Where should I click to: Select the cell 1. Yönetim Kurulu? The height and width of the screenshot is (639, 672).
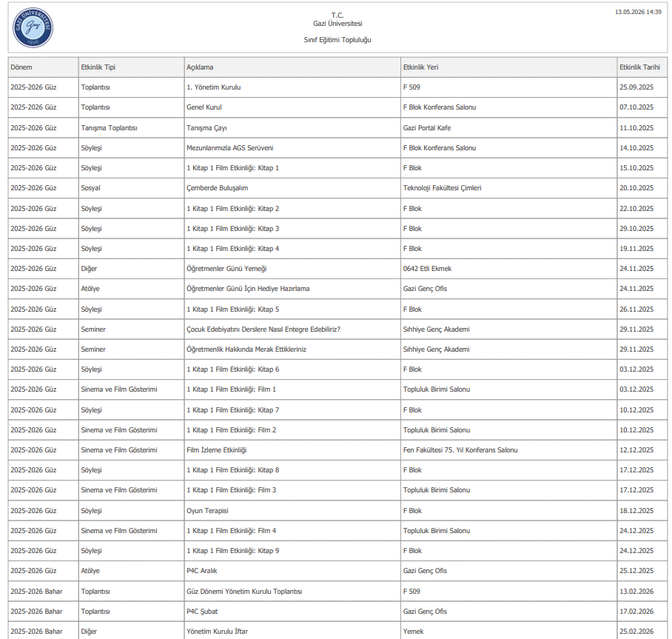(292, 87)
